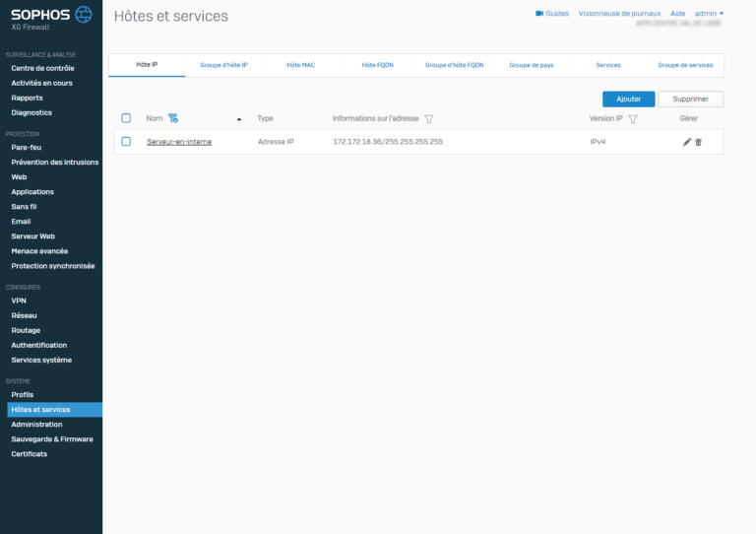Click the Version IP filter funnel
Viewport: 756px width, 534px height.
[633, 118]
